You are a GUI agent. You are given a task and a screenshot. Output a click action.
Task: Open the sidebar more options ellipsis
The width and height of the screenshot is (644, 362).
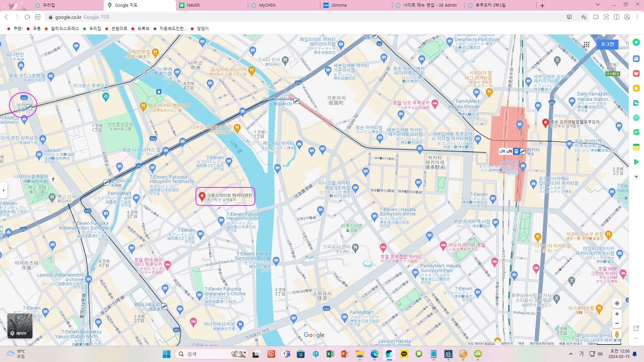click(636, 338)
